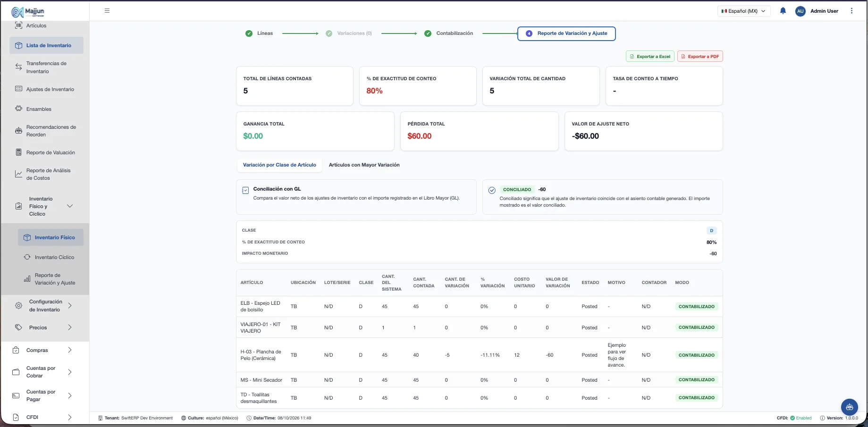Open Lista de Inventario in sidebar
The image size is (868, 427).
pyautogui.click(x=46, y=45)
